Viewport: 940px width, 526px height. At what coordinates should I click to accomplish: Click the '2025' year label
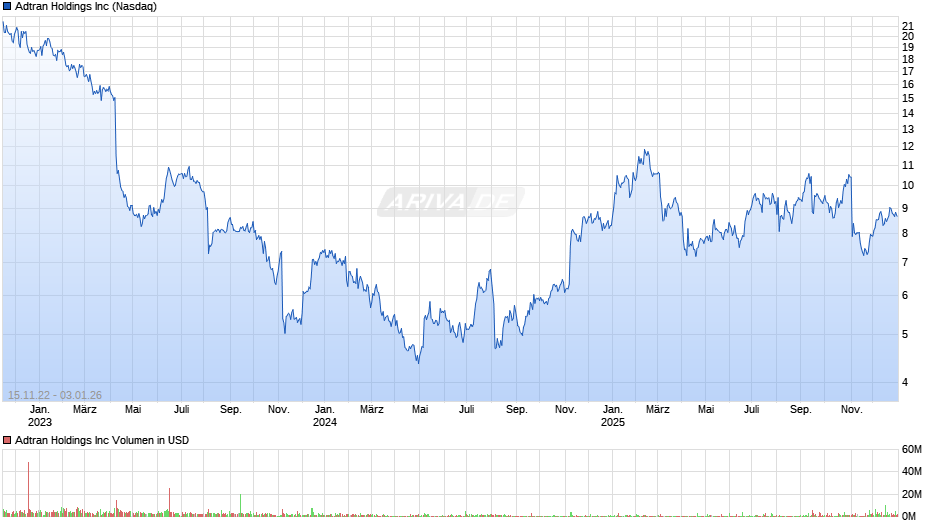613,422
